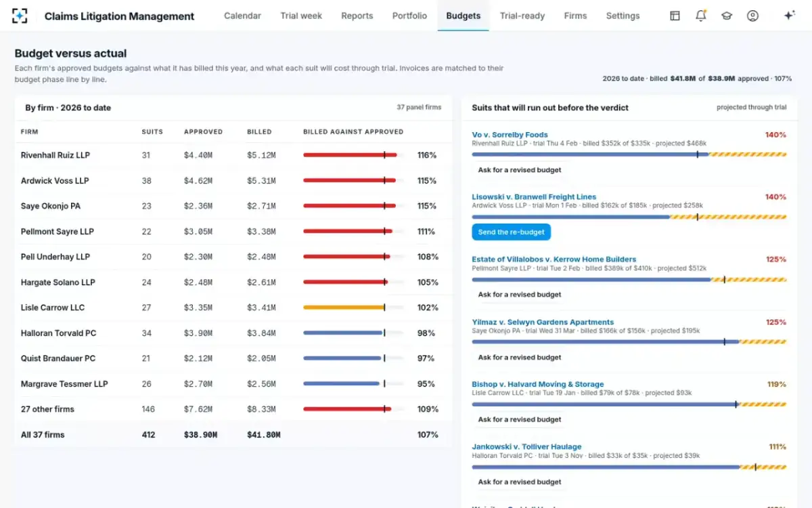Select the Budgets tab
Screen dimensions: 812x508
tap(464, 16)
